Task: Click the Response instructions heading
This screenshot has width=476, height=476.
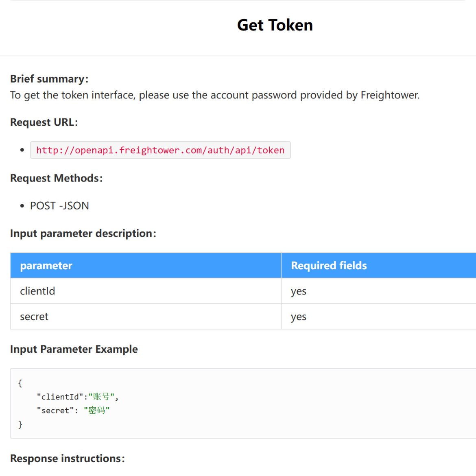Action: (x=68, y=459)
